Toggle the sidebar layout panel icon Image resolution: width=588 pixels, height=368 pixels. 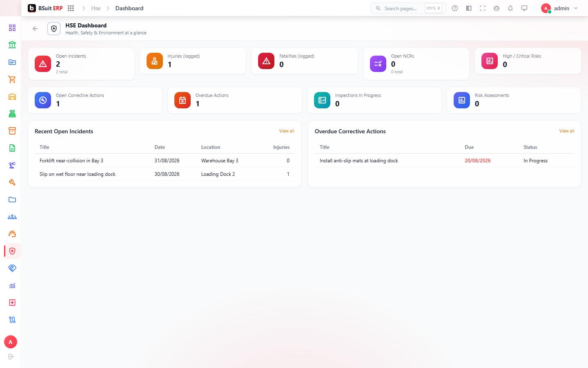[469, 8]
